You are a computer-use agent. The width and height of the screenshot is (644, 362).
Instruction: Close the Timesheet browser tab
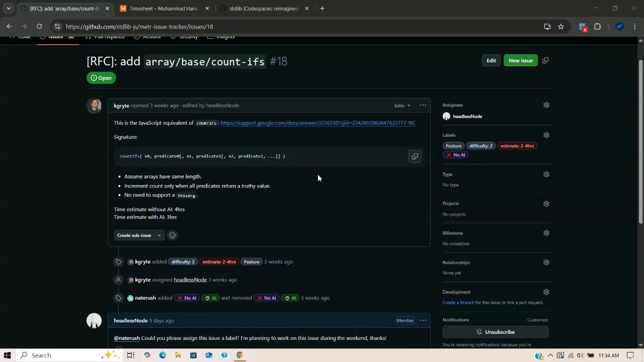click(207, 9)
